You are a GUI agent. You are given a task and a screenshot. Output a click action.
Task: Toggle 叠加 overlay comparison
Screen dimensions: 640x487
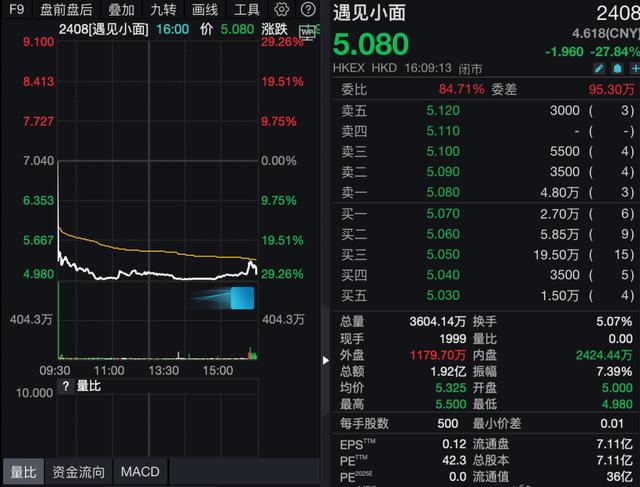(x=121, y=9)
